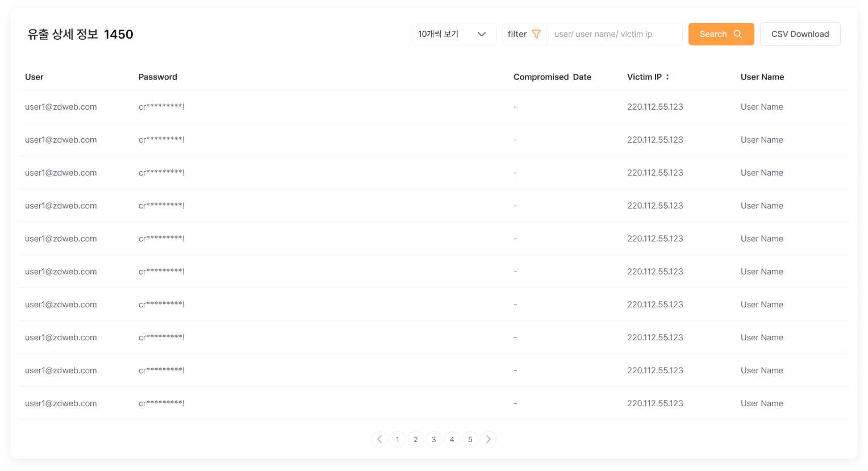Select page 3 in pagination
868x471 pixels.
point(434,439)
